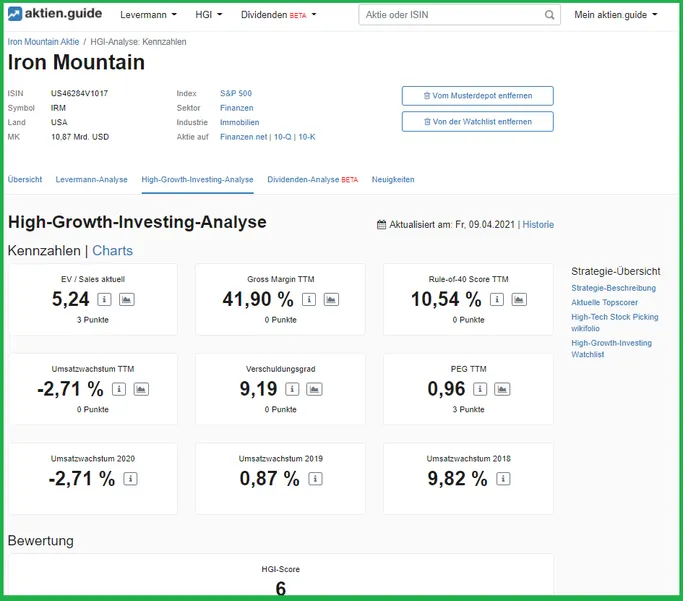
Task: Open the Immobilien industry link
Action: pos(240,122)
